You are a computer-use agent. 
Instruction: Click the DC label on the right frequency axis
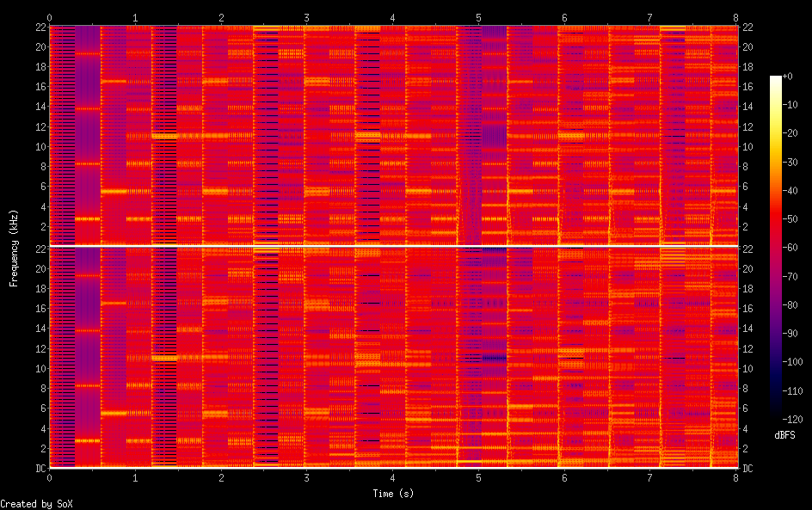point(747,469)
